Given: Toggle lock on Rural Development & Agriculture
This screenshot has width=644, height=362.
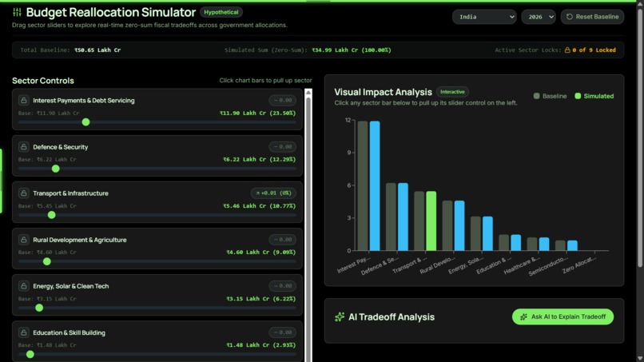Looking at the screenshot, I should coord(23,240).
